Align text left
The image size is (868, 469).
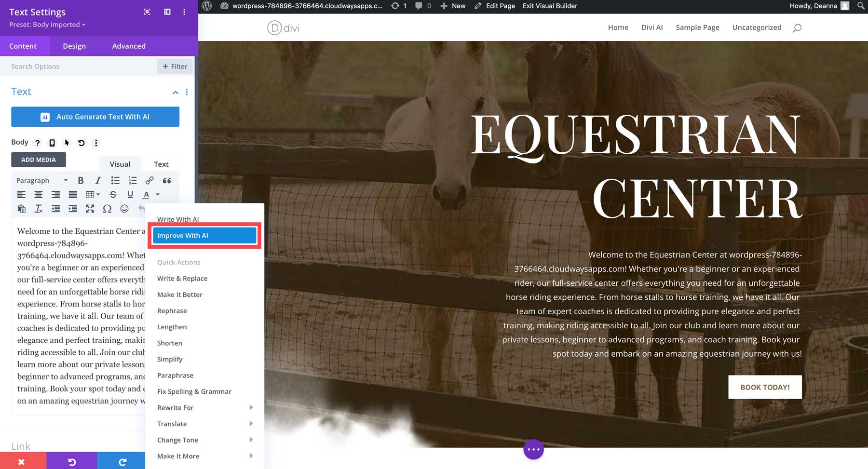click(21, 195)
